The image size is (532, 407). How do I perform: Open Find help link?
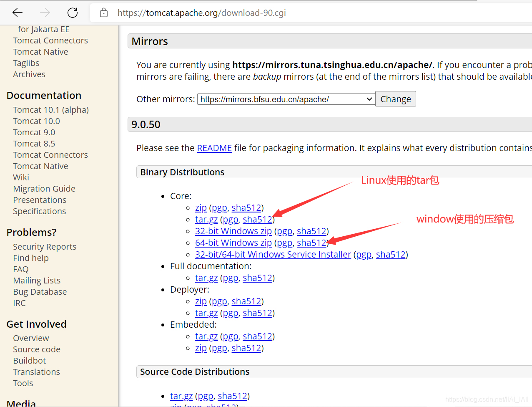[x=31, y=258]
